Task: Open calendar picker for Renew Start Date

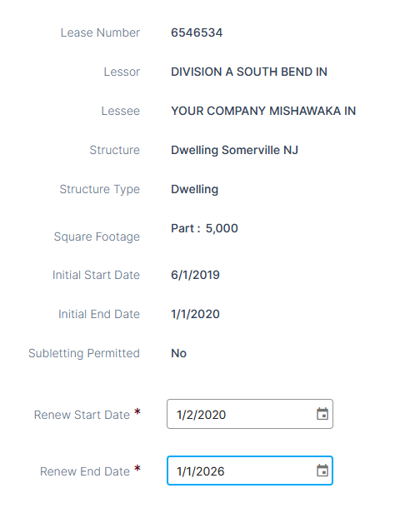Action: click(322, 414)
